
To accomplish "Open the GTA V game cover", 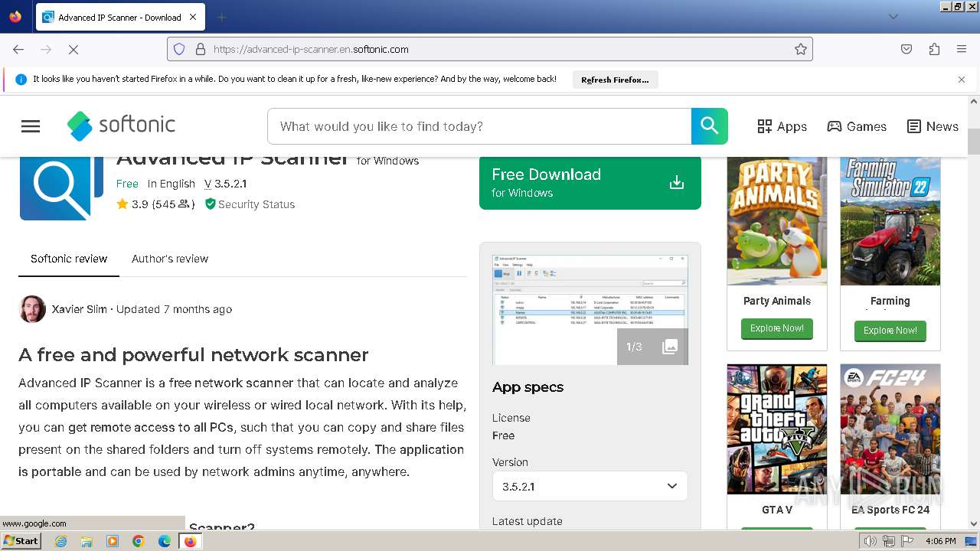I will [x=777, y=429].
